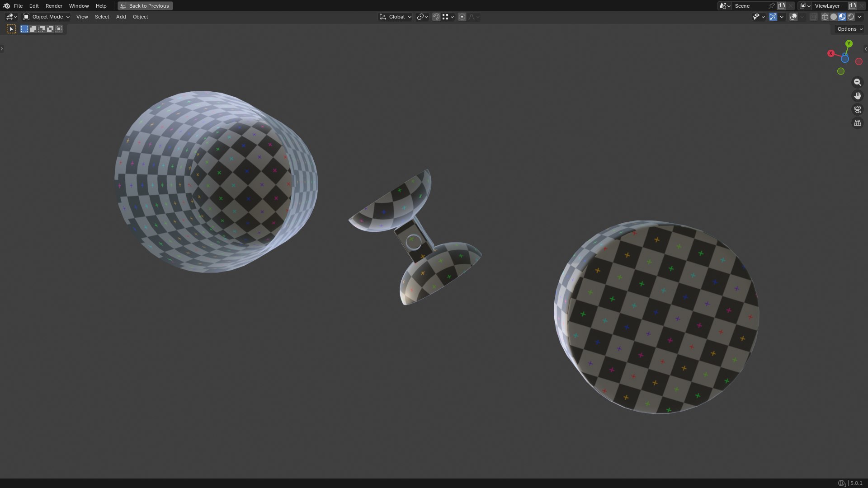Open the Global transform orientation dropdown

tap(395, 17)
